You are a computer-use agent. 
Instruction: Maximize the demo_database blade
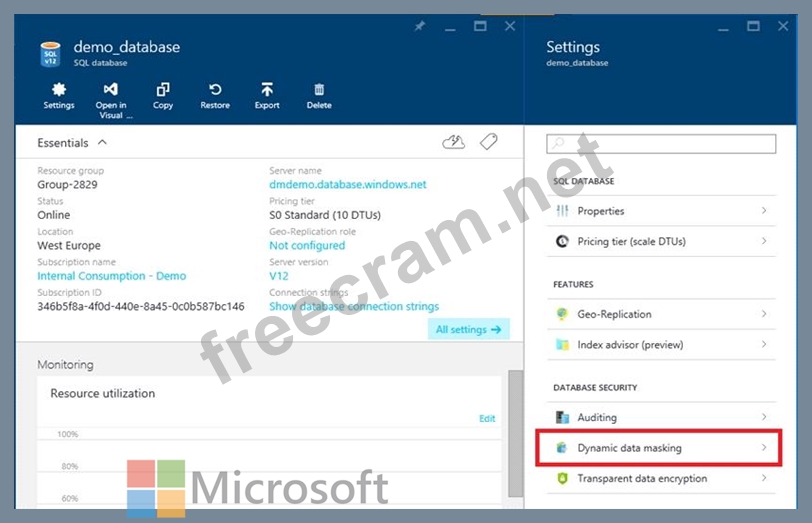tap(480, 26)
